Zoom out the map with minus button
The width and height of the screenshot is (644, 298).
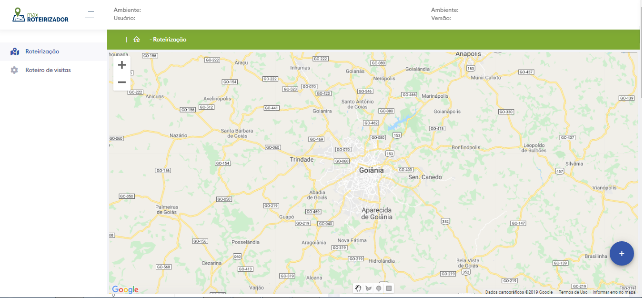(x=122, y=82)
